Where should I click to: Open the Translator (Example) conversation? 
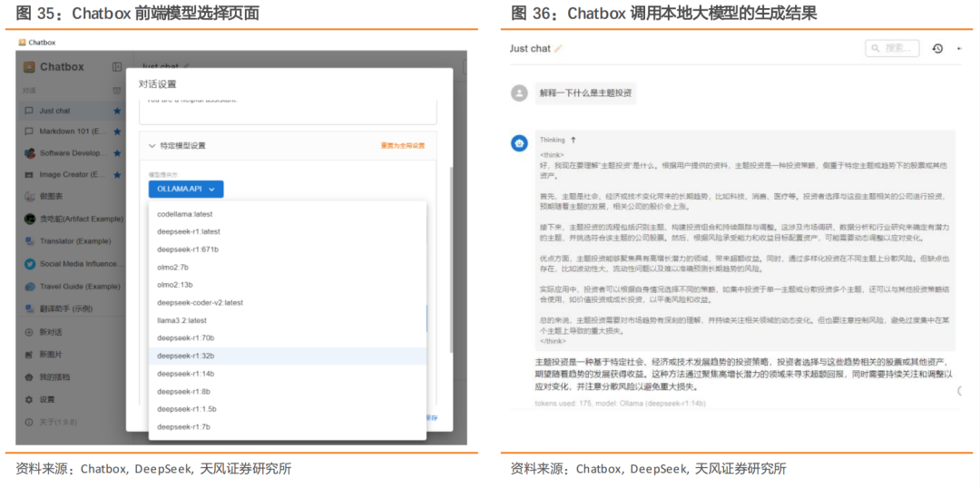coord(72,240)
